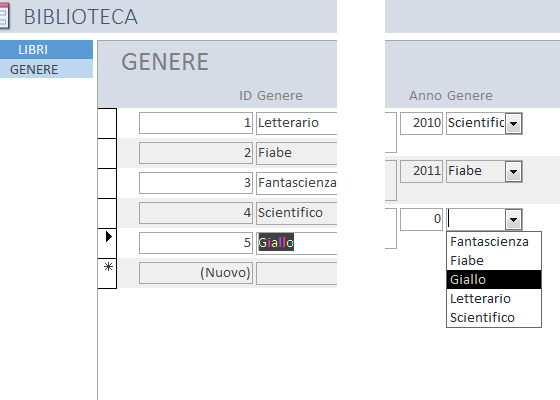The height and width of the screenshot is (400, 560).
Task: Select row selector for Fantascienza record
Action: pyautogui.click(x=107, y=183)
